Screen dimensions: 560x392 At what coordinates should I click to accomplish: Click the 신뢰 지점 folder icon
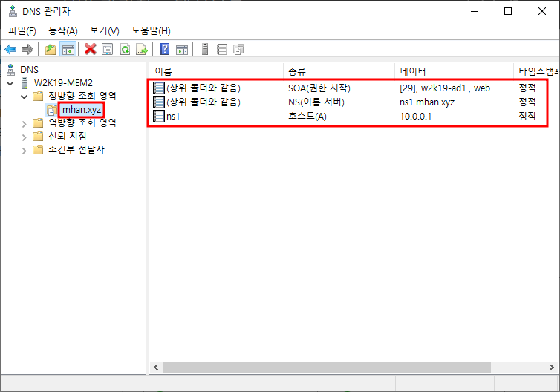[38, 137]
